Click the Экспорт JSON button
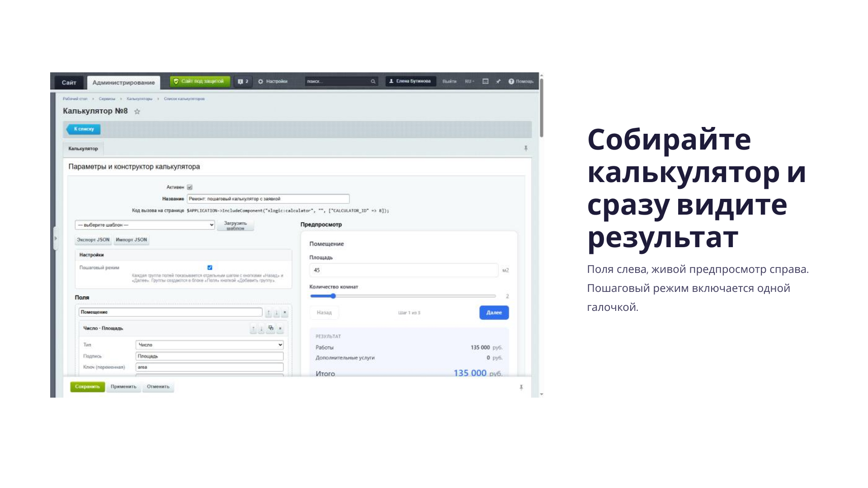This screenshot has width=868, height=488. click(x=93, y=240)
